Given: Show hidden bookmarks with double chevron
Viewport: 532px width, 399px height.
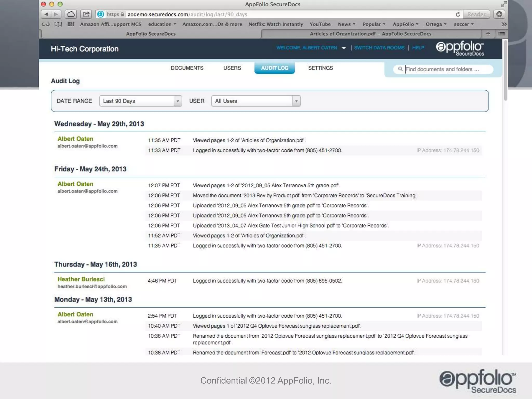Looking at the screenshot, I should [x=504, y=24].
